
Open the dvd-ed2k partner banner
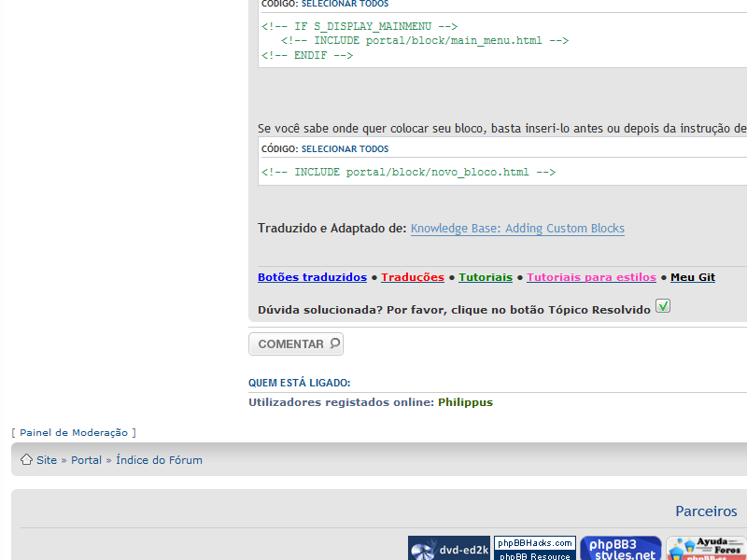[x=449, y=549]
